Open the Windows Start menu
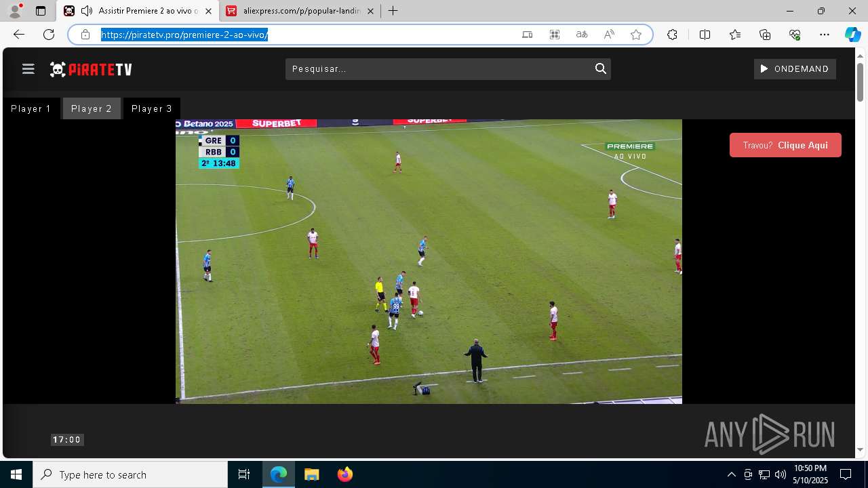 [x=16, y=474]
